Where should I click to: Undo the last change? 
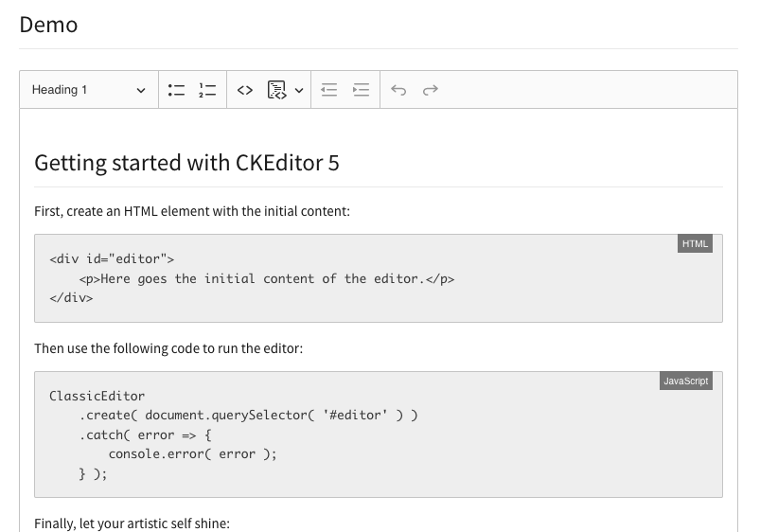click(x=398, y=90)
